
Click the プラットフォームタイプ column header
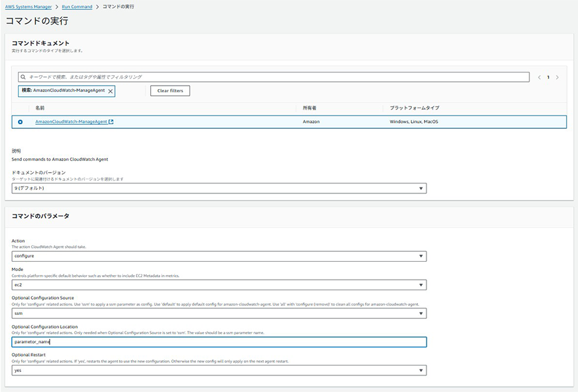coord(414,108)
